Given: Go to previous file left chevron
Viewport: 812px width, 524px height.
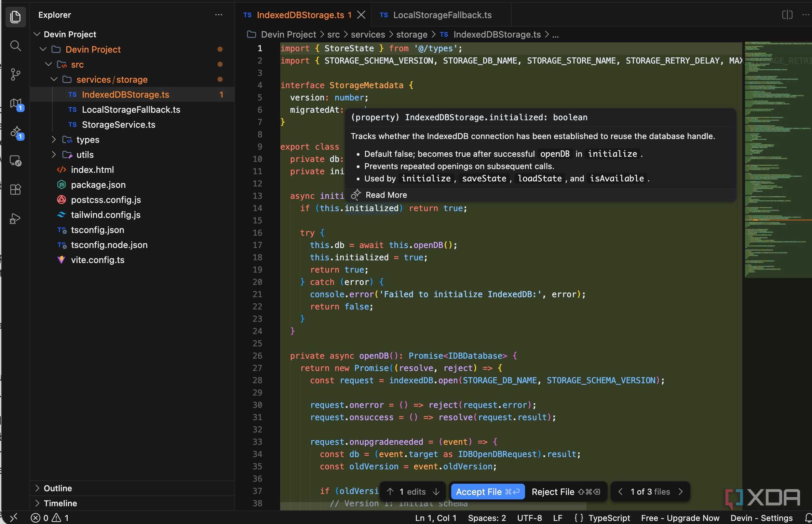Looking at the screenshot, I should (620, 492).
